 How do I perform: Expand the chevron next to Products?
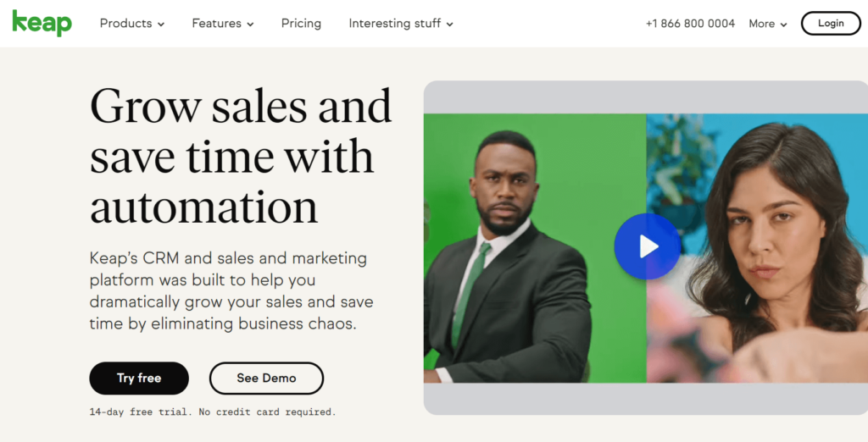[161, 25]
